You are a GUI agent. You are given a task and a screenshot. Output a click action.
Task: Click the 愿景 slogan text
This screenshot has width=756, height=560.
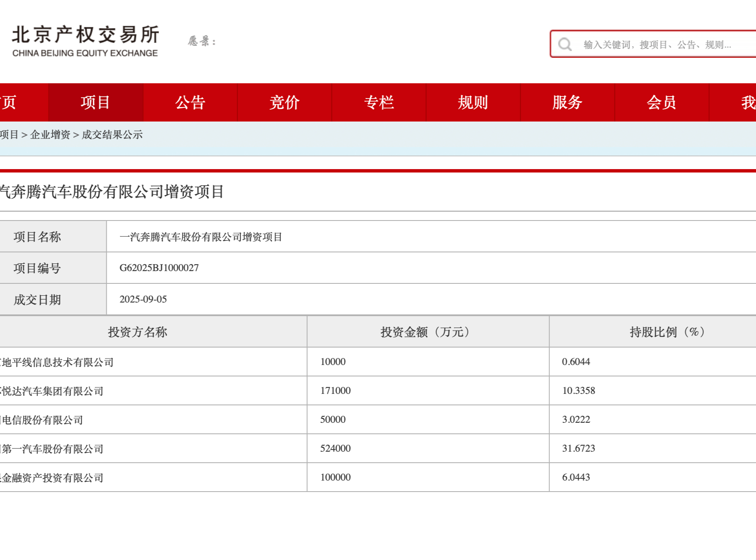click(x=202, y=41)
